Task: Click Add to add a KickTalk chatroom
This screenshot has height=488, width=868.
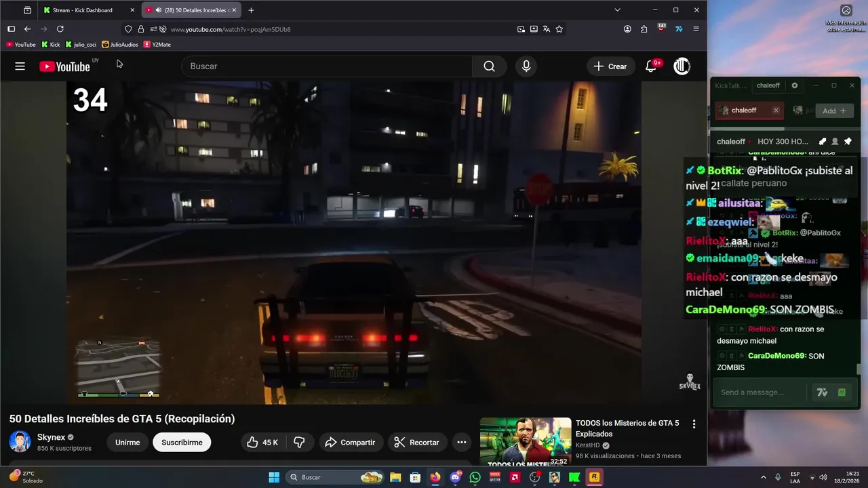Action: (x=835, y=110)
